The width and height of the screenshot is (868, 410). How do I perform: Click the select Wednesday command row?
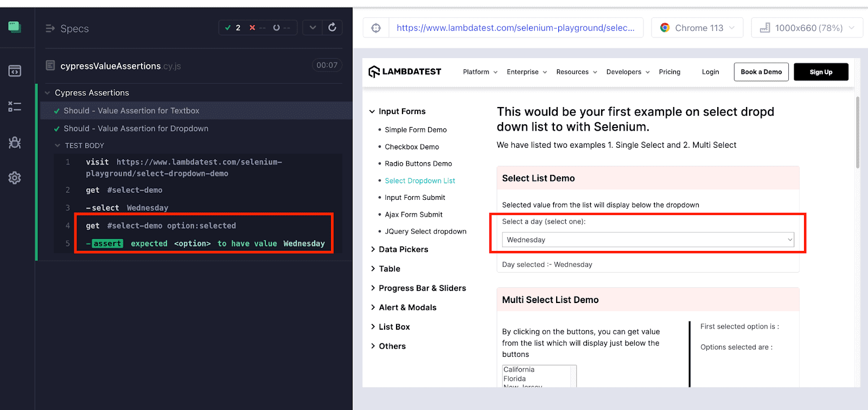[x=198, y=208]
